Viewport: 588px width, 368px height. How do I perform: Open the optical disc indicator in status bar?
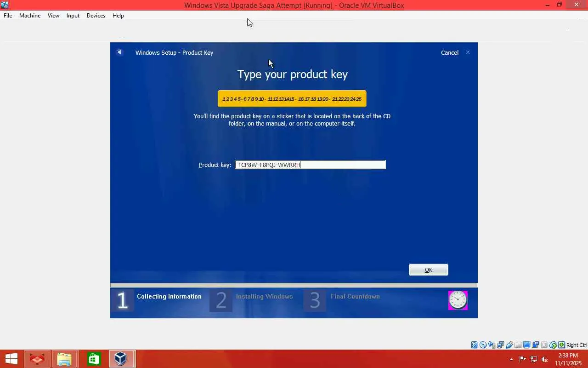pos(483,345)
